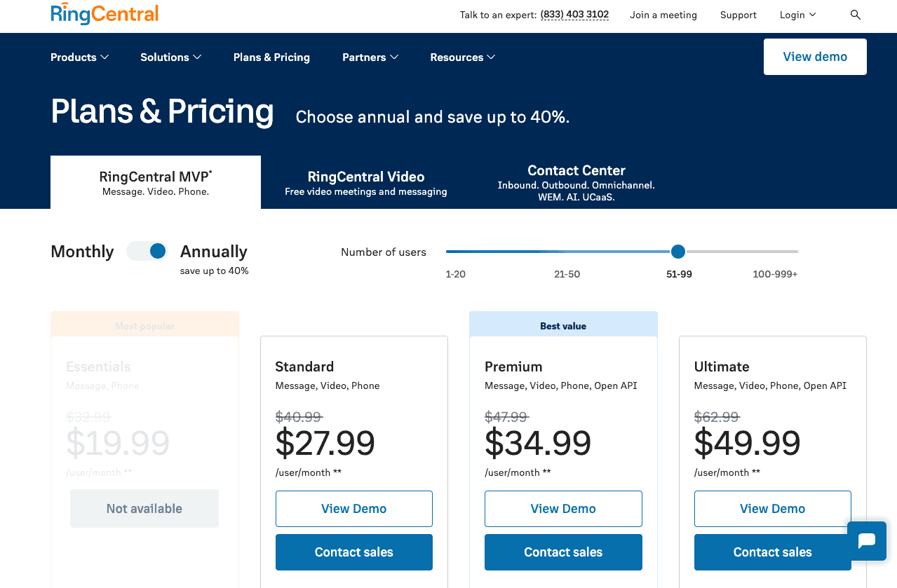Open the Join a meeting link

(x=663, y=15)
